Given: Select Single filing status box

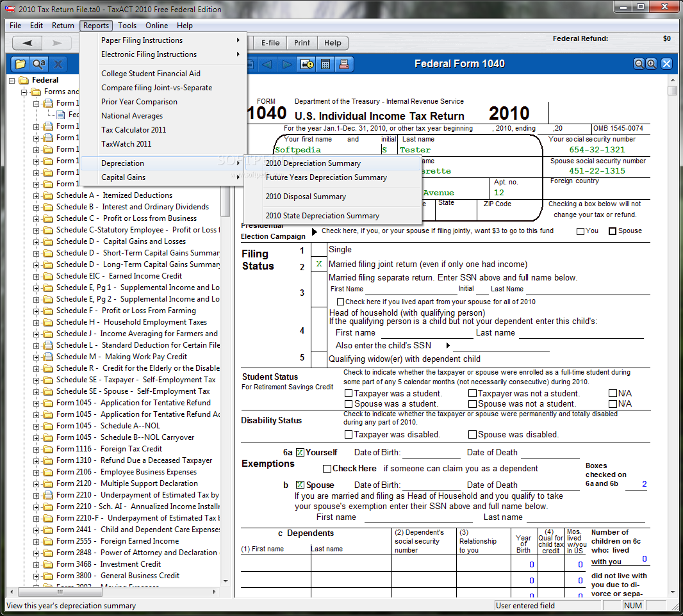Looking at the screenshot, I should coord(319,250).
